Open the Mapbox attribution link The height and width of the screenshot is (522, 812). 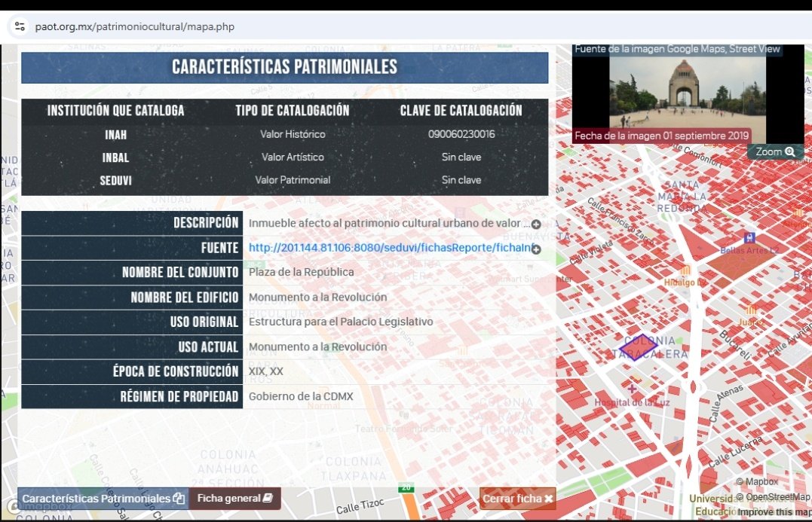[x=757, y=481]
